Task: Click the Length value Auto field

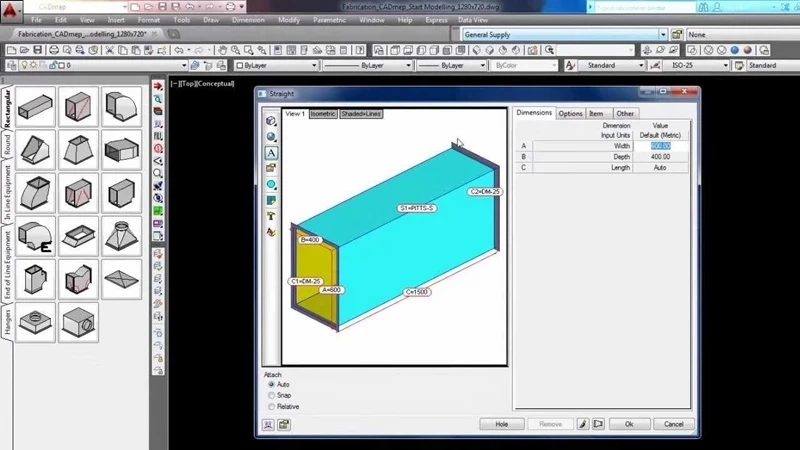Action: tap(660, 167)
